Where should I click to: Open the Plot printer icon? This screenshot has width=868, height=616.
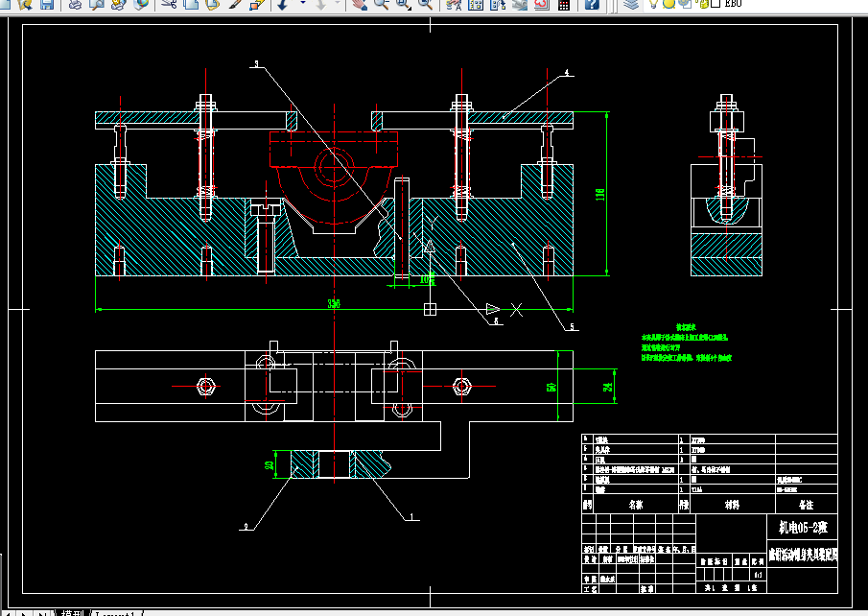pyautogui.click(x=75, y=5)
